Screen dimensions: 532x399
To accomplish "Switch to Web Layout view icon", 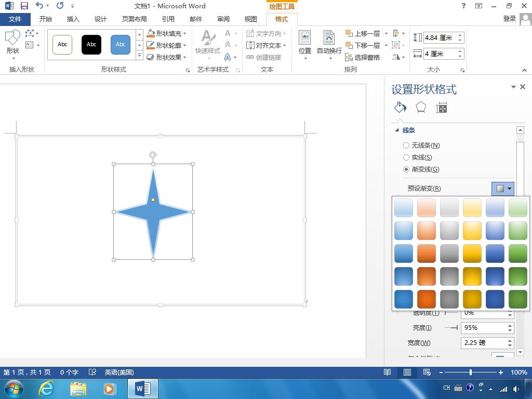I will [x=427, y=372].
